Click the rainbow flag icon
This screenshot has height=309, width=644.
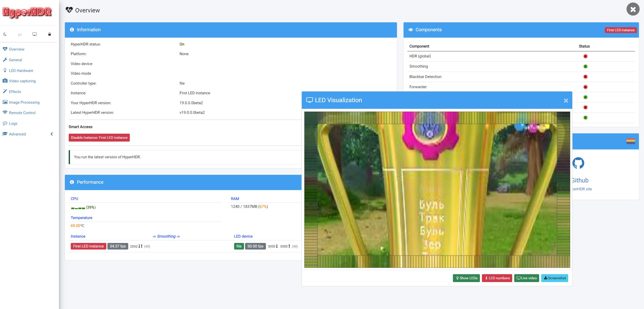[631, 141]
